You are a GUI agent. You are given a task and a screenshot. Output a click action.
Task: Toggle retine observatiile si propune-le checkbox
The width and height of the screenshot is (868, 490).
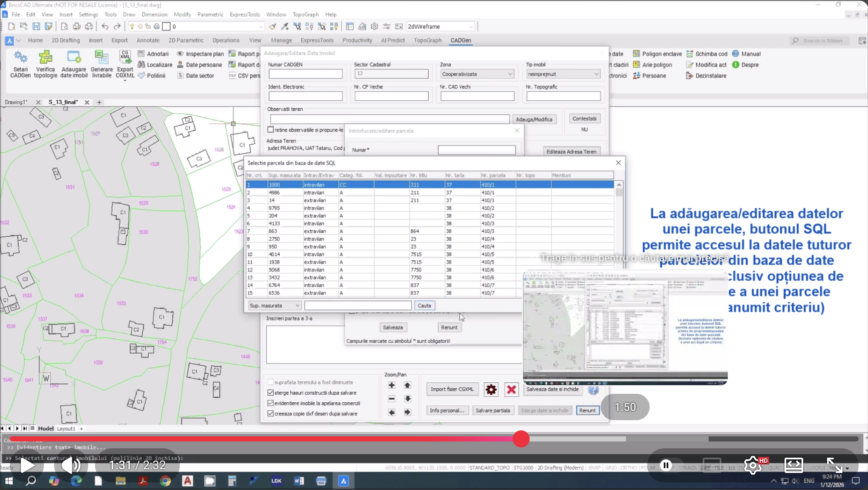click(x=271, y=130)
